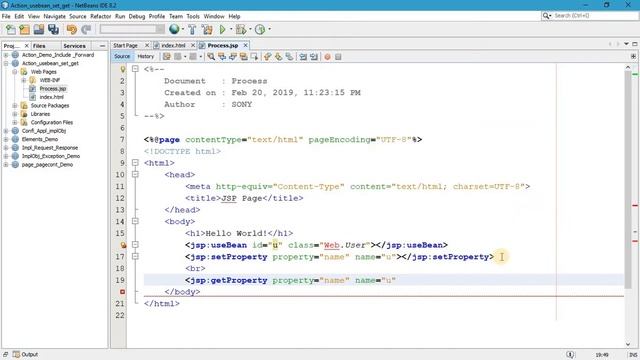Minimize the Projects panel group
This screenshot has width=640, height=360.
102,46
